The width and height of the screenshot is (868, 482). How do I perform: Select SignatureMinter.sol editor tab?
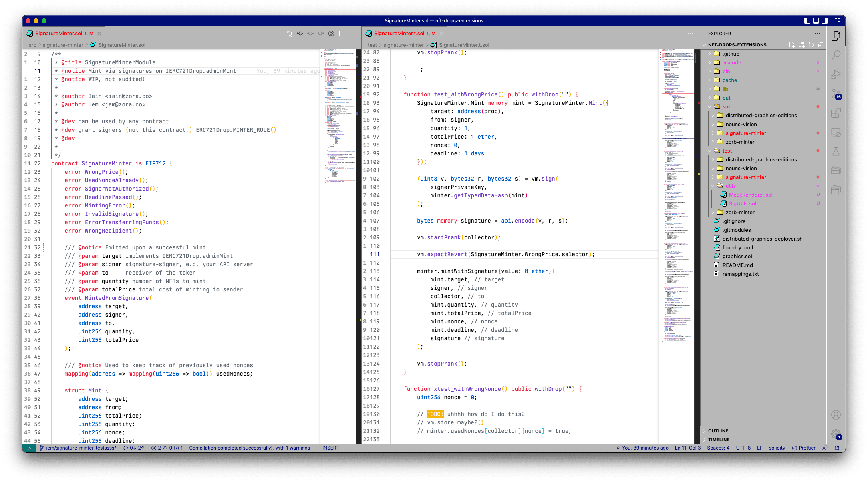pyautogui.click(x=58, y=34)
